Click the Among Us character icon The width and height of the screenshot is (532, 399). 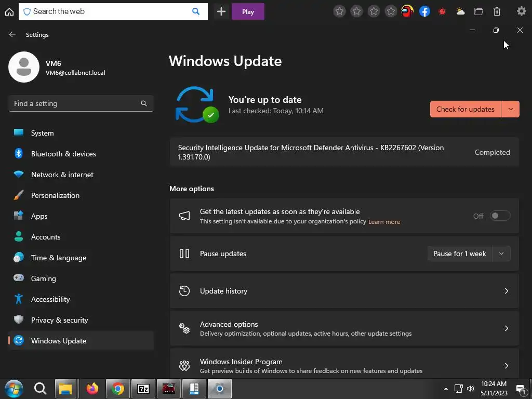407,11
